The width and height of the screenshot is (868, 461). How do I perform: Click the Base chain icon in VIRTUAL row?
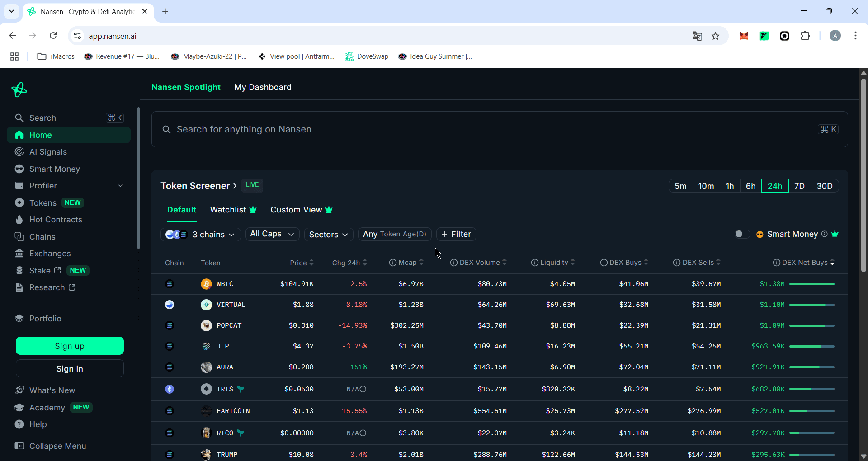point(170,305)
